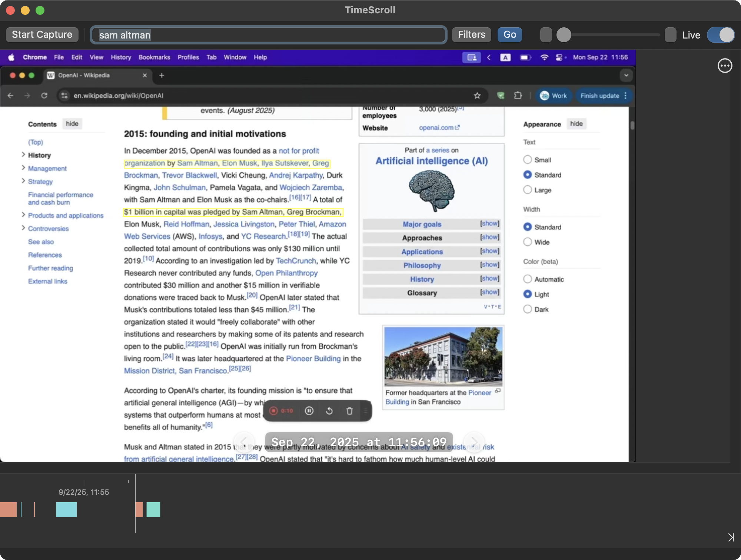Select Dark color mode

[527, 309]
